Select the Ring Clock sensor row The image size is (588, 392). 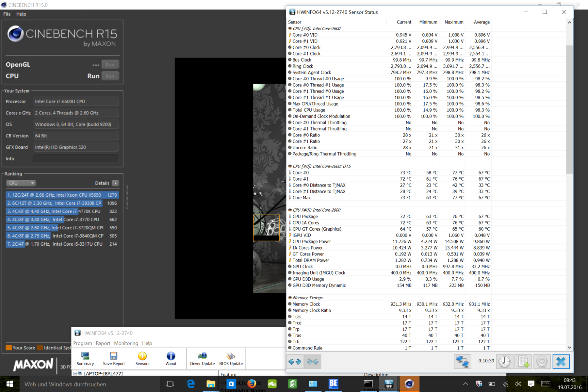[x=389, y=66]
